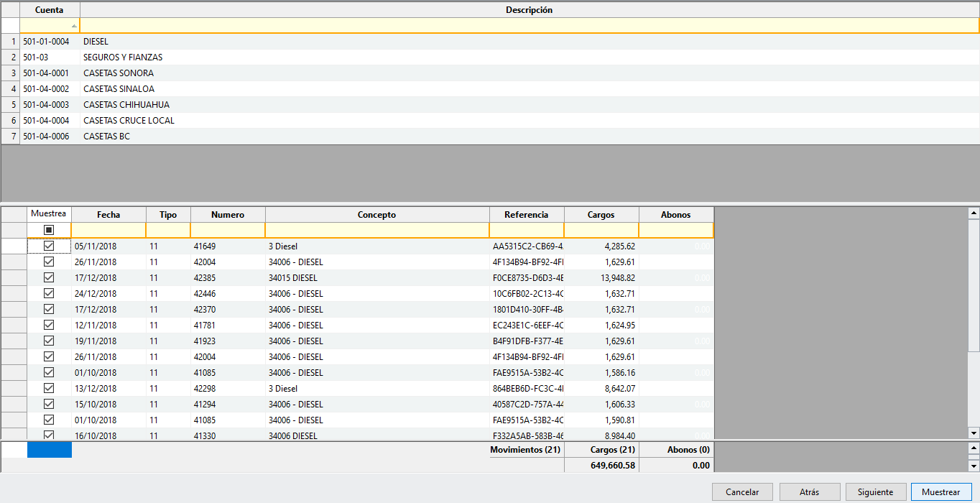Go back with the Atrás button
This screenshot has height=503, width=980.
pyautogui.click(x=809, y=492)
